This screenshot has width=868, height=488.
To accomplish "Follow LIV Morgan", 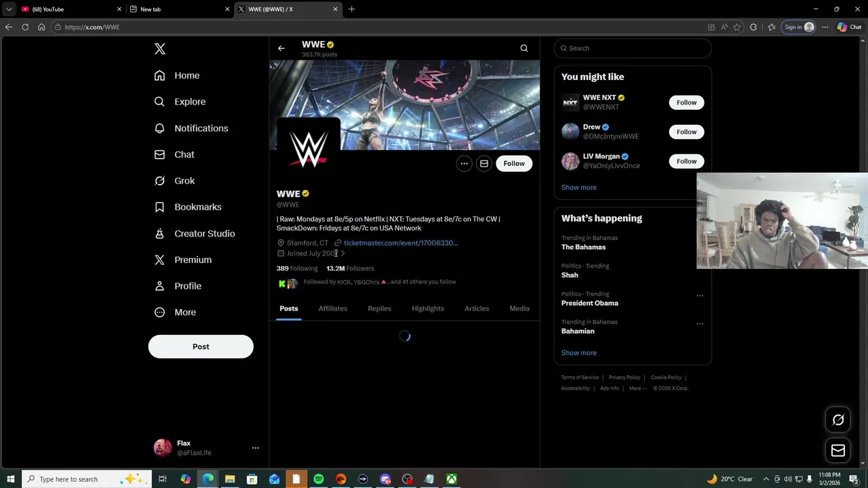I will coord(686,161).
